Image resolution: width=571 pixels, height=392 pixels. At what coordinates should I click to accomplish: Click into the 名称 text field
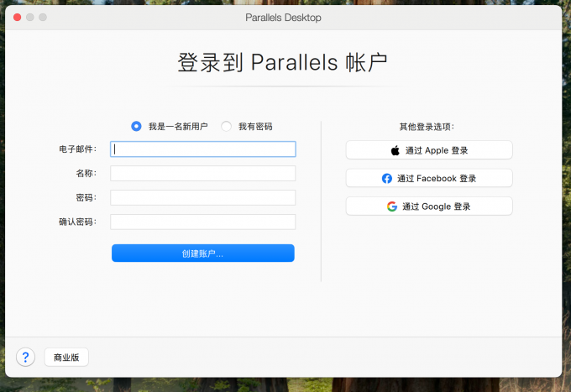click(x=203, y=173)
